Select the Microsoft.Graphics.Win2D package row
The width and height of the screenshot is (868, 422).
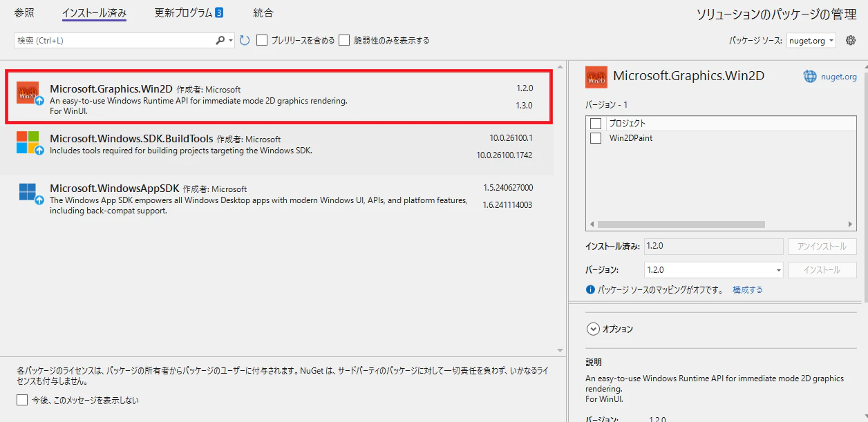click(279, 97)
